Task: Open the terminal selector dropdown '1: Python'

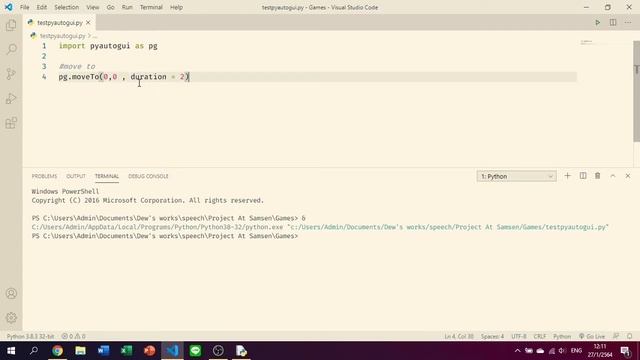Action: point(516,176)
